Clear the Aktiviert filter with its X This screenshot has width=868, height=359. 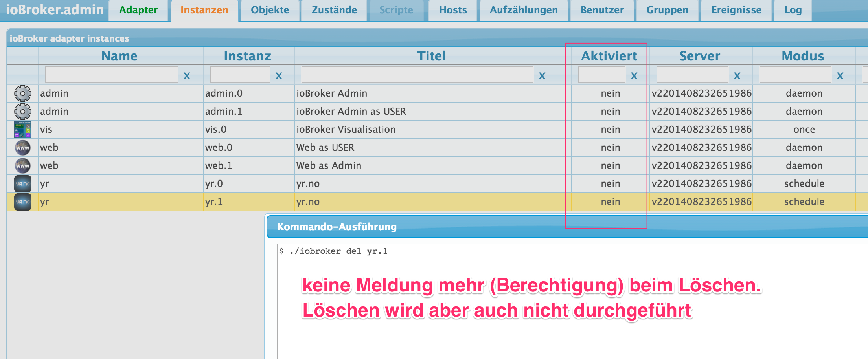(x=634, y=76)
